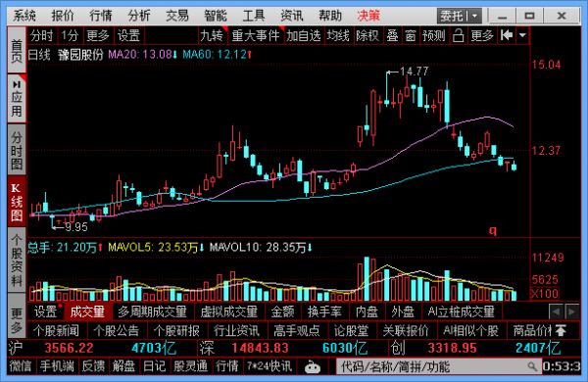588x382 pixels.
Task: Open 更多 next to lock icon
Action: pos(482,35)
